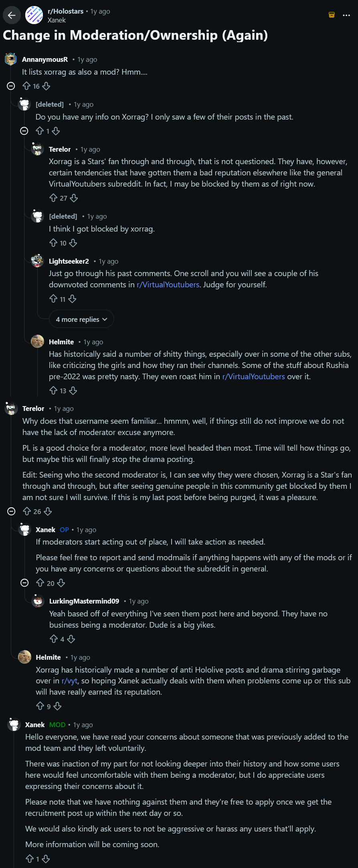Open the three-dot post options menu
358x868 pixels.
click(346, 15)
